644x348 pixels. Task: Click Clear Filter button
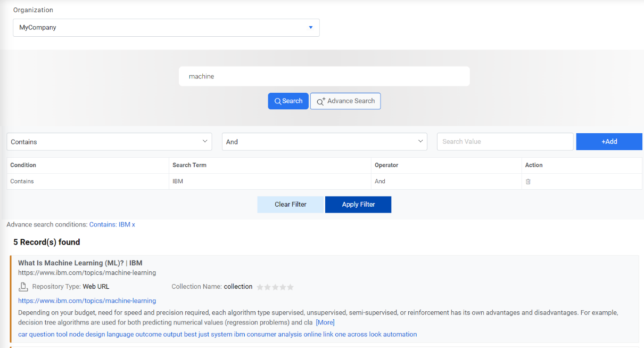click(291, 205)
